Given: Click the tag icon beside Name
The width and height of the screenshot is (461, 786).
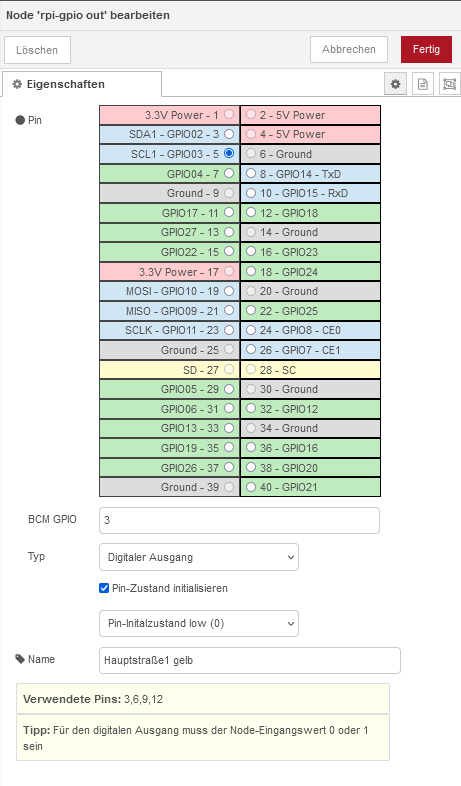Looking at the screenshot, I should click(x=20, y=659).
